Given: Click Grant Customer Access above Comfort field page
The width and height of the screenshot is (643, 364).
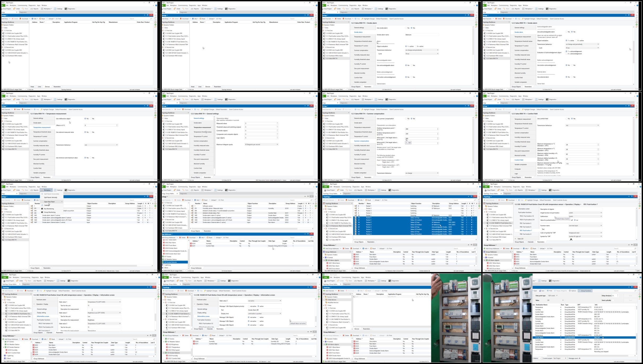Looking at the screenshot, I should coord(557,109).
